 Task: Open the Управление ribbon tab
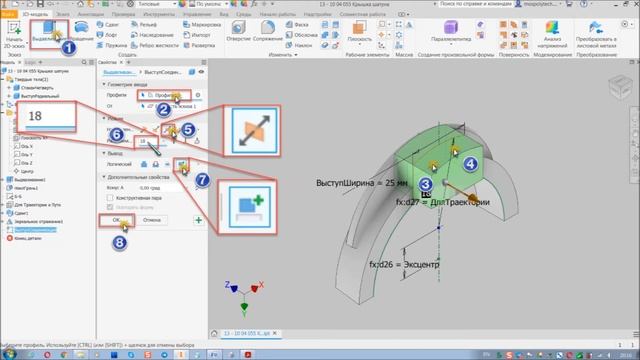coord(197,14)
